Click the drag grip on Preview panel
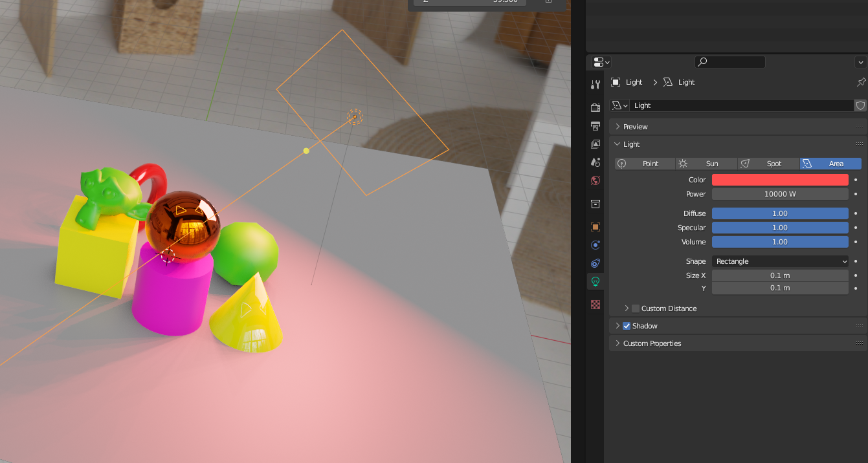 click(860, 127)
